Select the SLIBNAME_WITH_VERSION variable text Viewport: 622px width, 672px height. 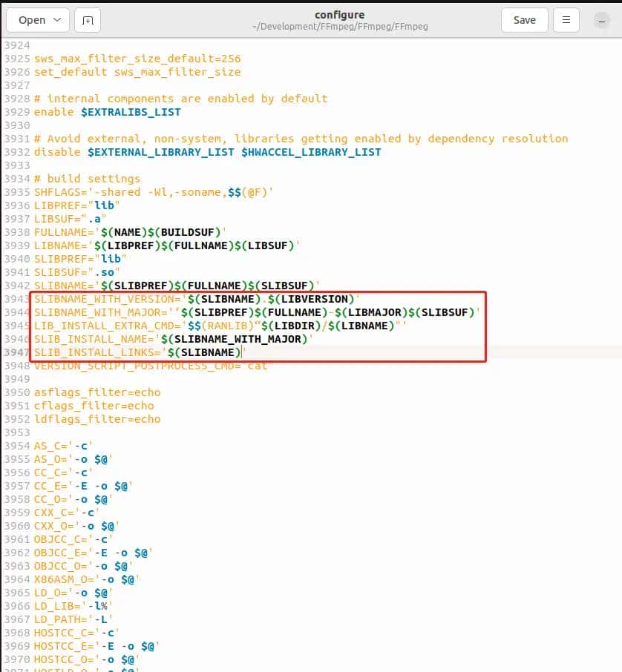pyautogui.click(x=93, y=299)
